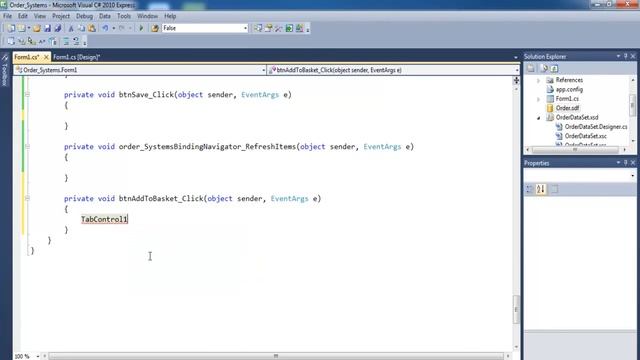Viewport: 640px width, 360px height.
Task: Click the Open File folder icon
Action: pos(37,28)
